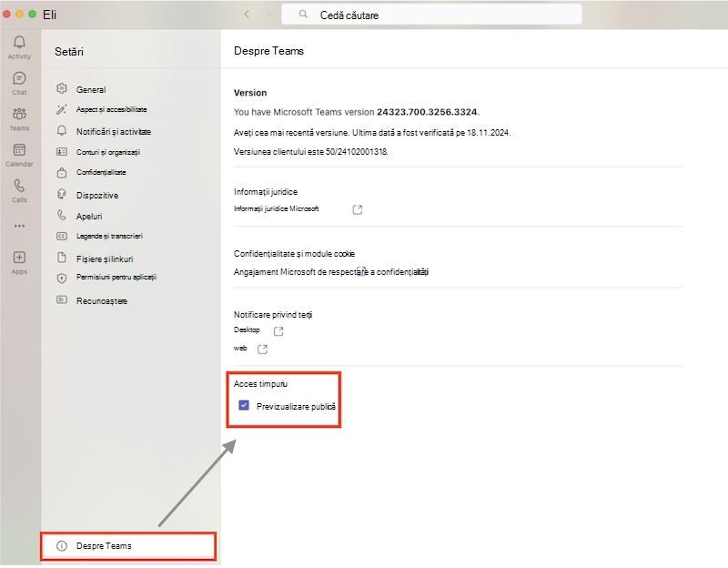Click the Despre Teams page heading
This screenshot has height=568, width=728.
point(268,51)
